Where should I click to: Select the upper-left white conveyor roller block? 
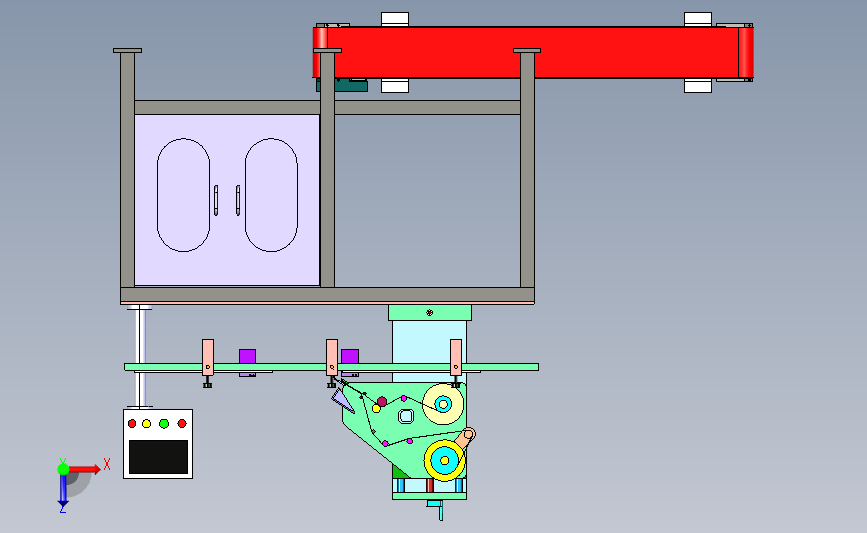[395, 19]
